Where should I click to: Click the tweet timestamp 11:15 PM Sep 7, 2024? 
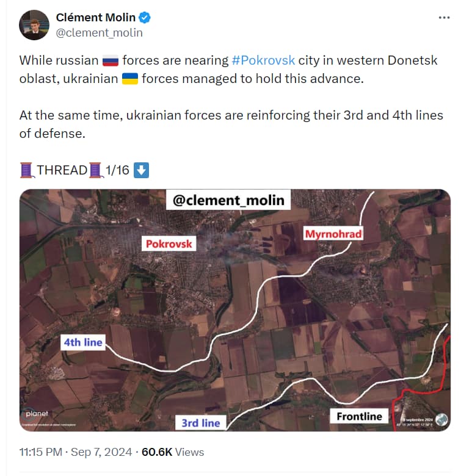click(76, 452)
